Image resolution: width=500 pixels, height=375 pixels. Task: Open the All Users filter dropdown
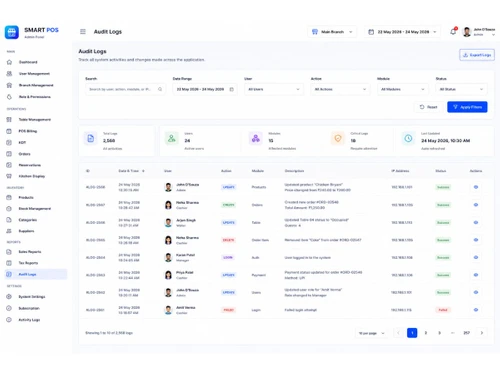point(274,89)
